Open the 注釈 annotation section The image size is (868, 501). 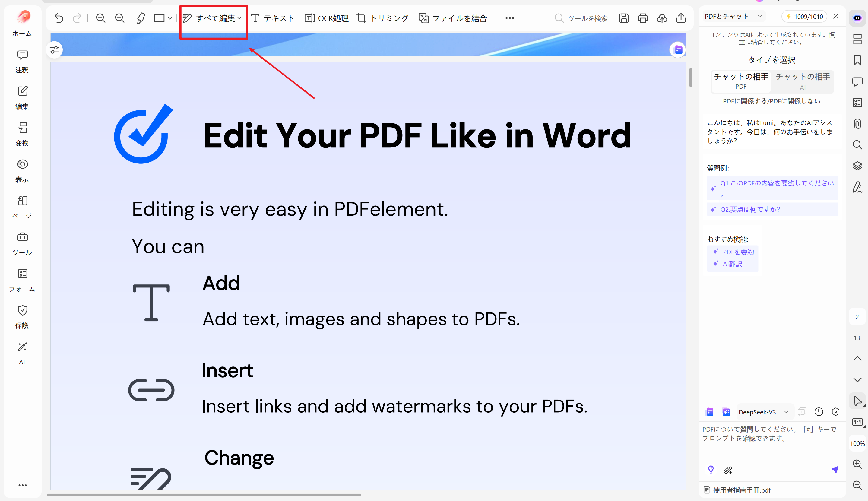pos(22,62)
